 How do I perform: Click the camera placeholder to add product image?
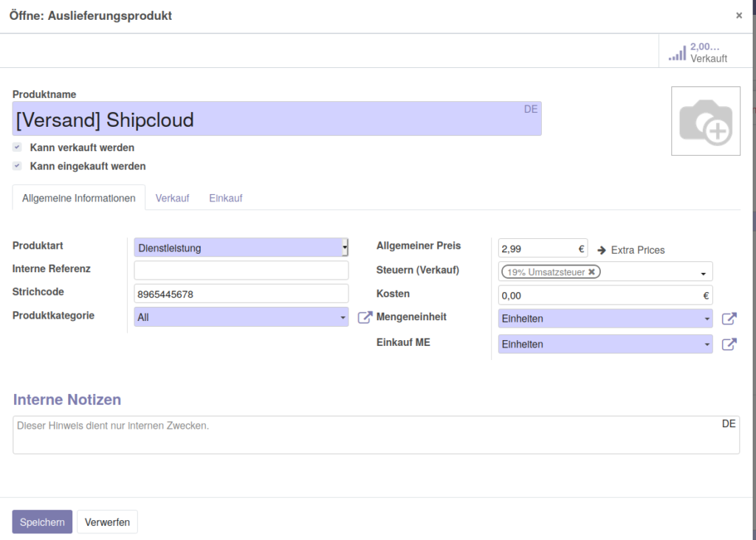click(705, 120)
